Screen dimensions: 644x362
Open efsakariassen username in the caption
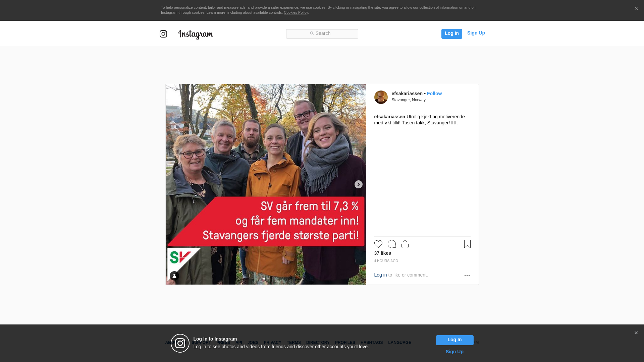(x=390, y=117)
